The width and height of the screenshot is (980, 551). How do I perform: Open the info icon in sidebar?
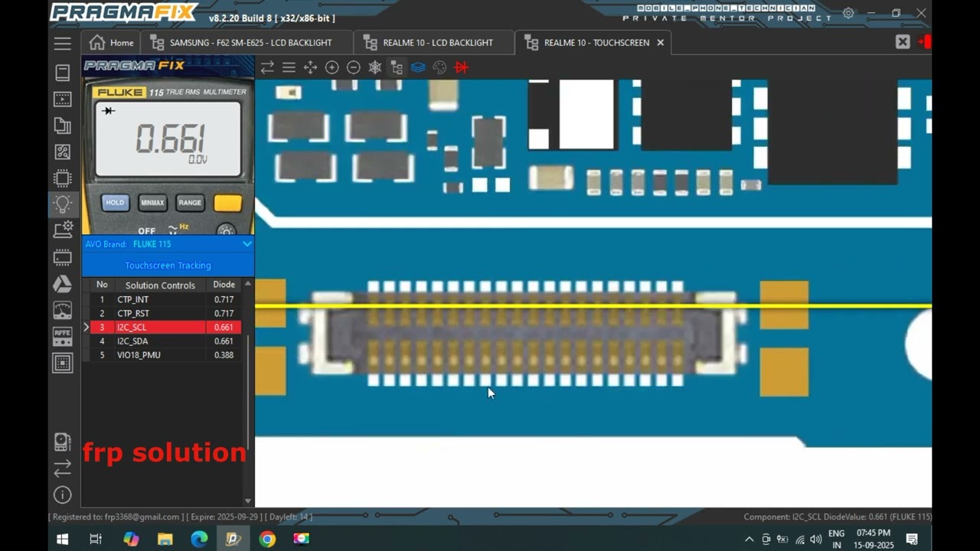pyautogui.click(x=63, y=495)
